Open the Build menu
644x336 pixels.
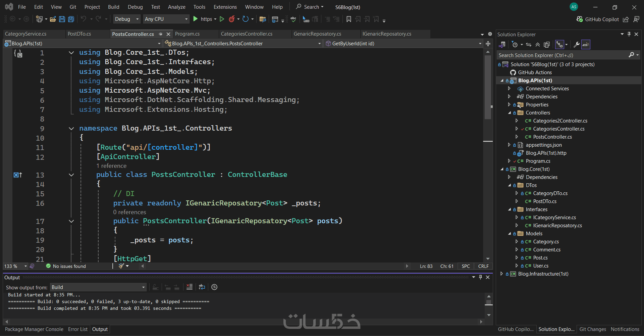pyautogui.click(x=113, y=7)
